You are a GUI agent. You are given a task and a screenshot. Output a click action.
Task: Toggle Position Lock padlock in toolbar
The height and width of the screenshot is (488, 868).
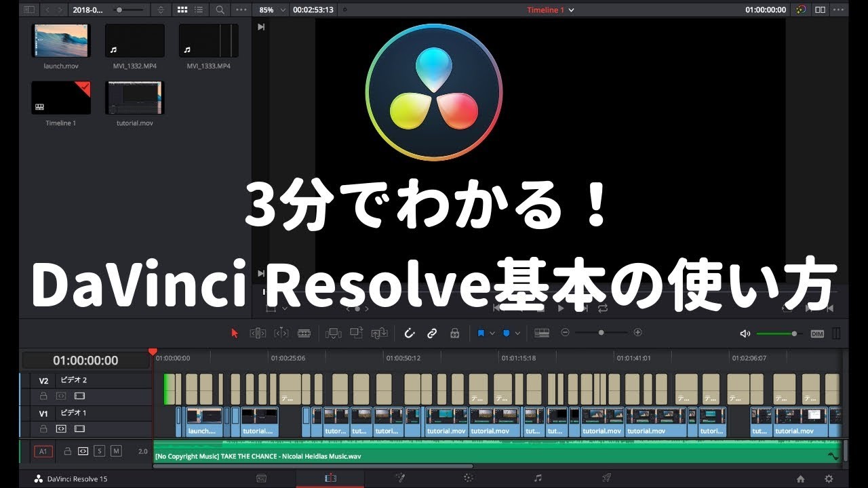pyautogui.click(x=455, y=333)
